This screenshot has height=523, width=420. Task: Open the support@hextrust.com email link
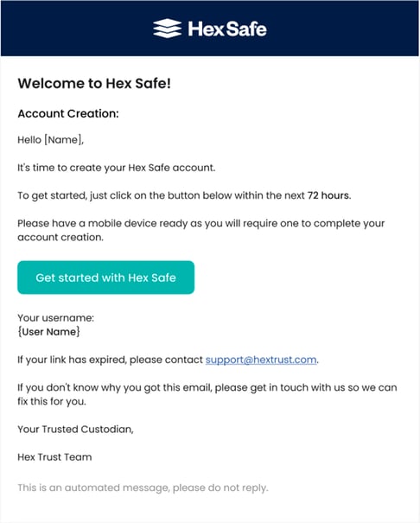point(261,360)
